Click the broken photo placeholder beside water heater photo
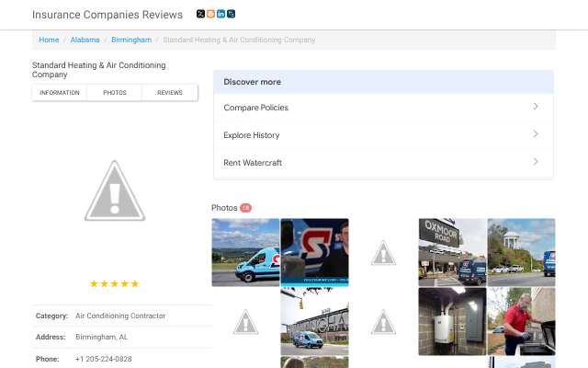Screen dimensions: 588x368 [x=384, y=322]
